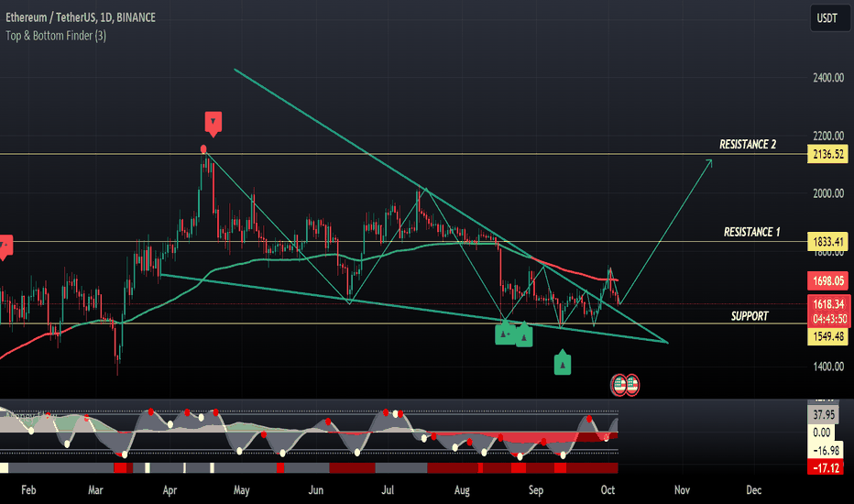Image resolution: width=854 pixels, height=504 pixels.
Task: Click the 37.95 oscillator value label
Action: click(x=824, y=415)
